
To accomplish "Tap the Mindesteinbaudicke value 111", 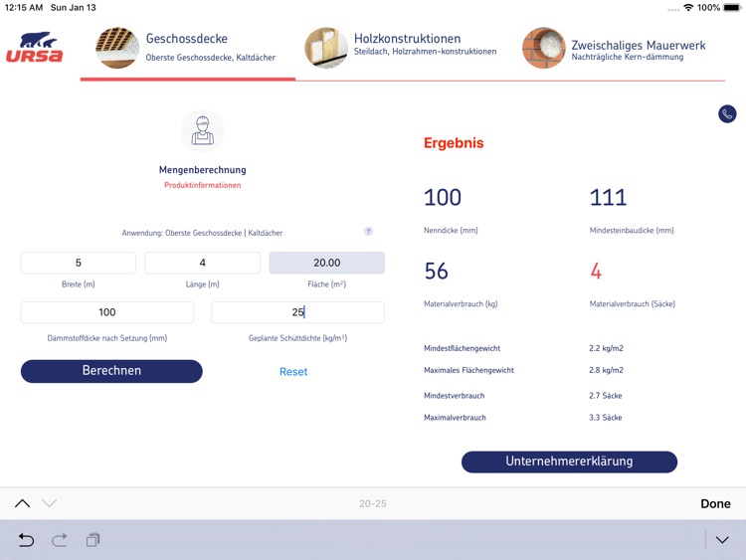I will [x=608, y=198].
